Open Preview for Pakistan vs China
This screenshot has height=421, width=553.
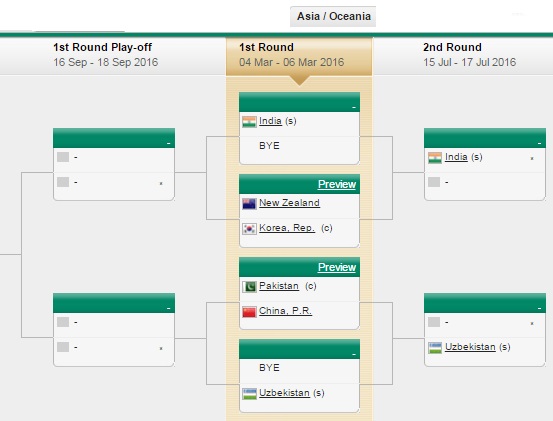click(x=337, y=267)
